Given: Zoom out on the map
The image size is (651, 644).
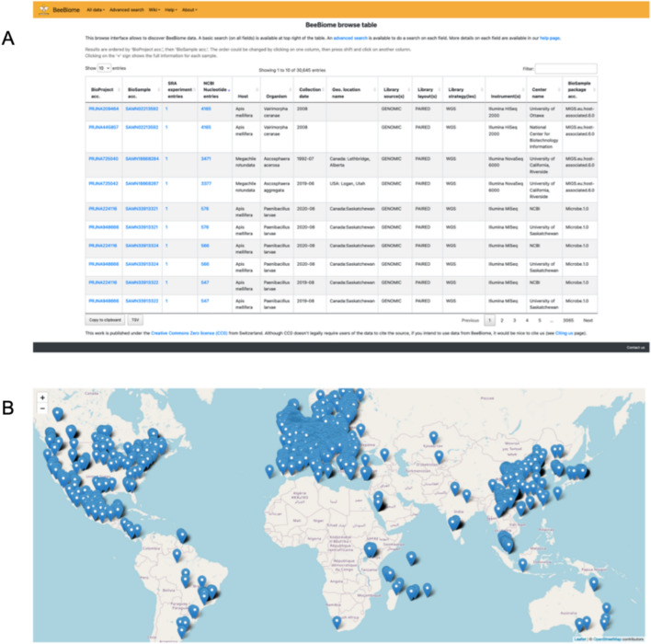Looking at the screenshot, I should (x=43, y=410).
